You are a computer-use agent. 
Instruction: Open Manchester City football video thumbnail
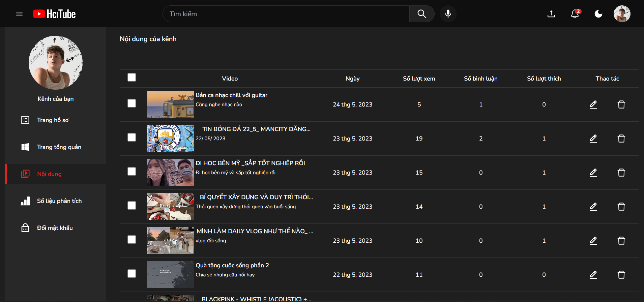[170, 139]
